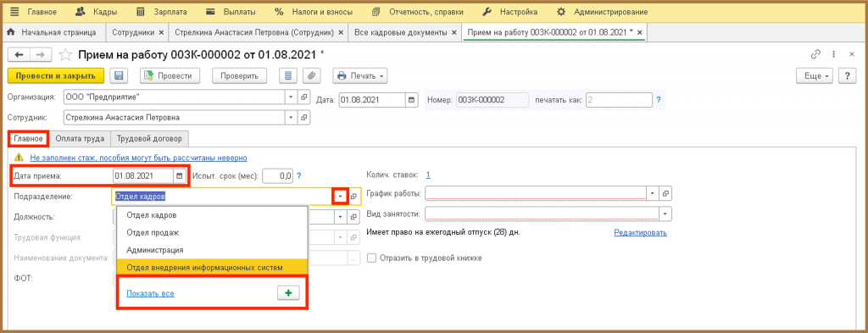Expand График работы dropdown
The width and height of the screenshot is (868, 333).
point(654,193)
